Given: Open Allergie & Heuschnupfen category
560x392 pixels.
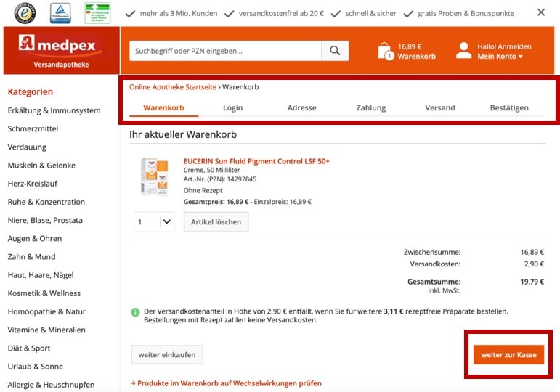Looking at the screenshot, I should click(51, 385).
